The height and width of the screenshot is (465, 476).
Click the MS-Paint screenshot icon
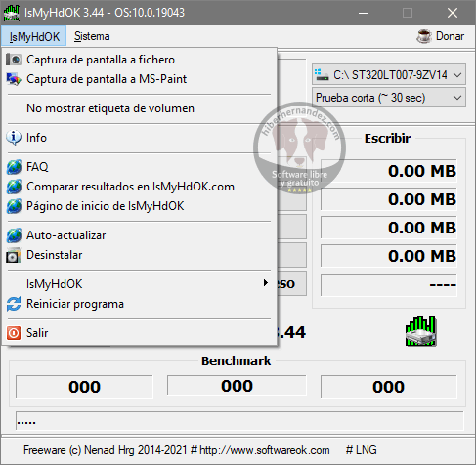pyautogui.click(x=14, y=79)
